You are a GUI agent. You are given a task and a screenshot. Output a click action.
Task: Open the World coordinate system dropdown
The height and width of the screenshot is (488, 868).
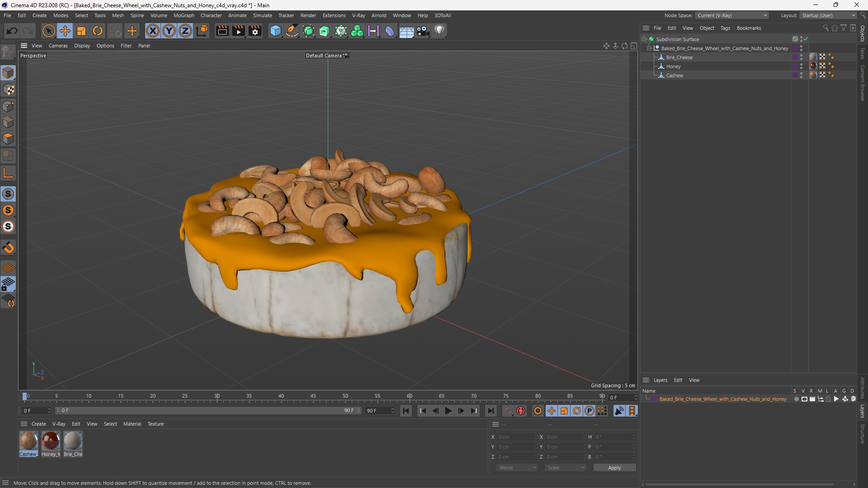point(517,468)
